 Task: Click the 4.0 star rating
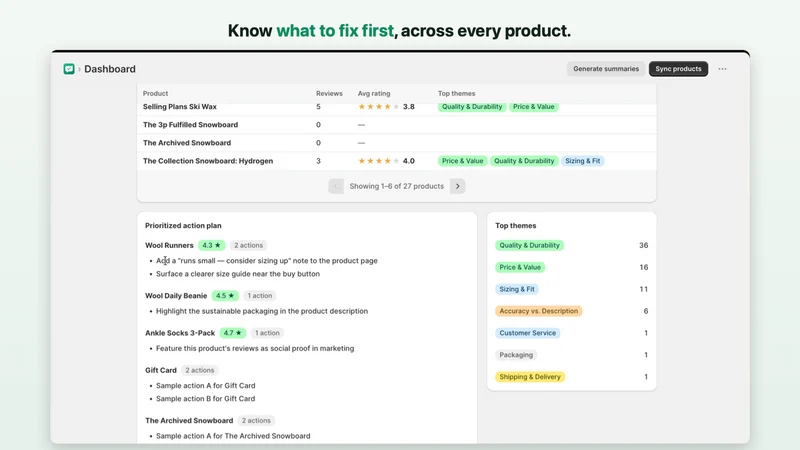click(x=386, y=161)
